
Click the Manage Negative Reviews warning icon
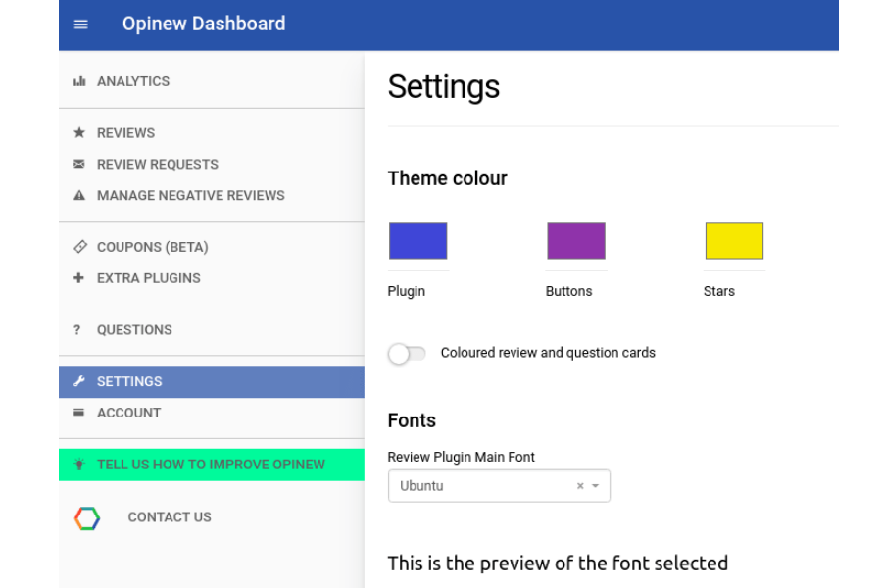click(79, 195)
